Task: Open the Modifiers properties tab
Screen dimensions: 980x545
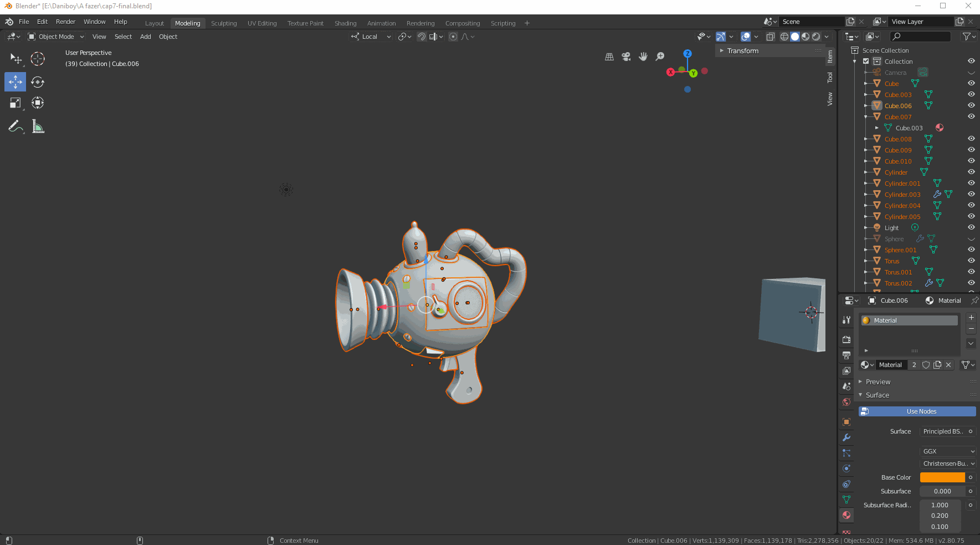Action: point(846,437)
